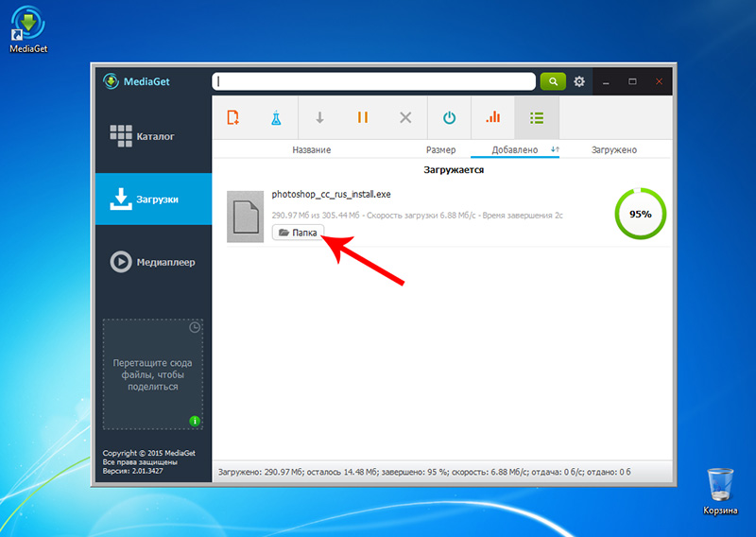Viewport: 756px width, 537px height.
Task: Click the add torrent file icon
Action: (x=233, y=118)
